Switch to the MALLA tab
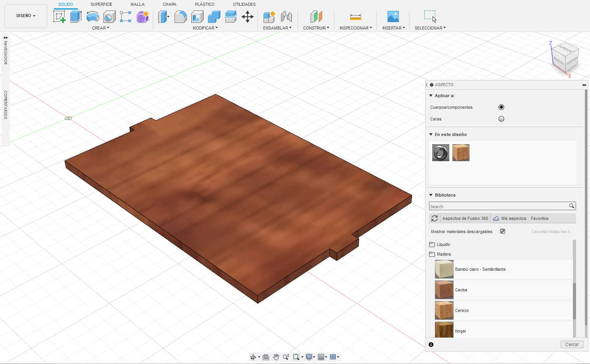Screen dimensions: 590x364 137,4
